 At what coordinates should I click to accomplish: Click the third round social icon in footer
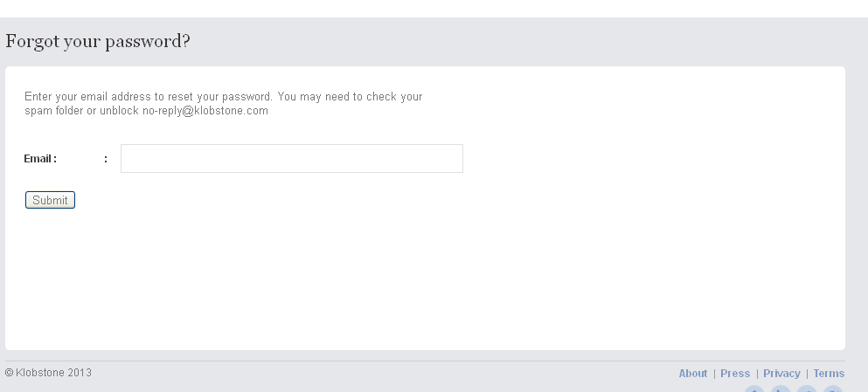[807, 389]
